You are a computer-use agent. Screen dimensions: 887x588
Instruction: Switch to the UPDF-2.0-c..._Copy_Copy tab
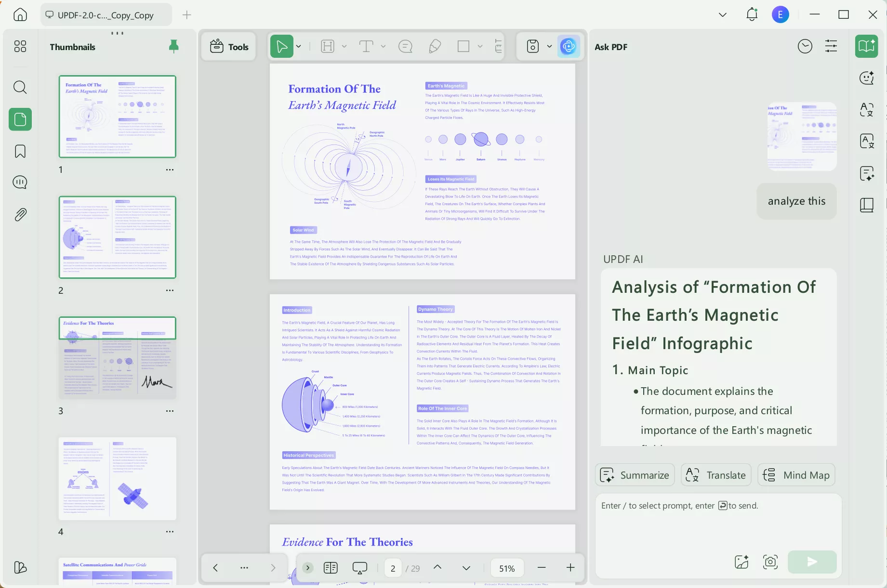[106, 15]
